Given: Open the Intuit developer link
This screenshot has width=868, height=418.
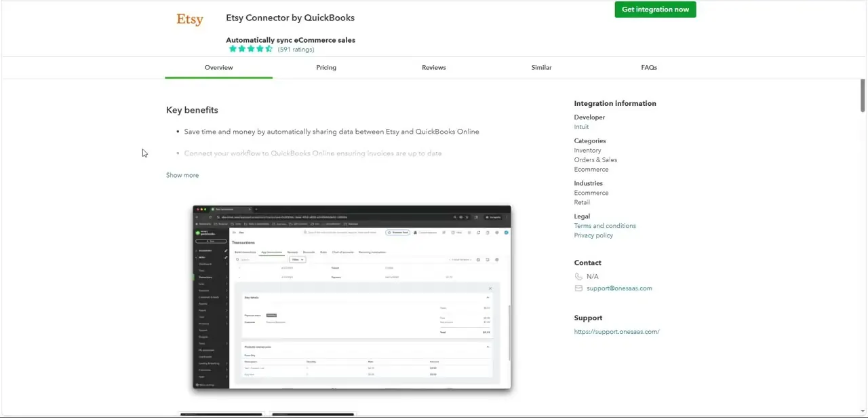Looking at the screenshot, I should 581,127.
